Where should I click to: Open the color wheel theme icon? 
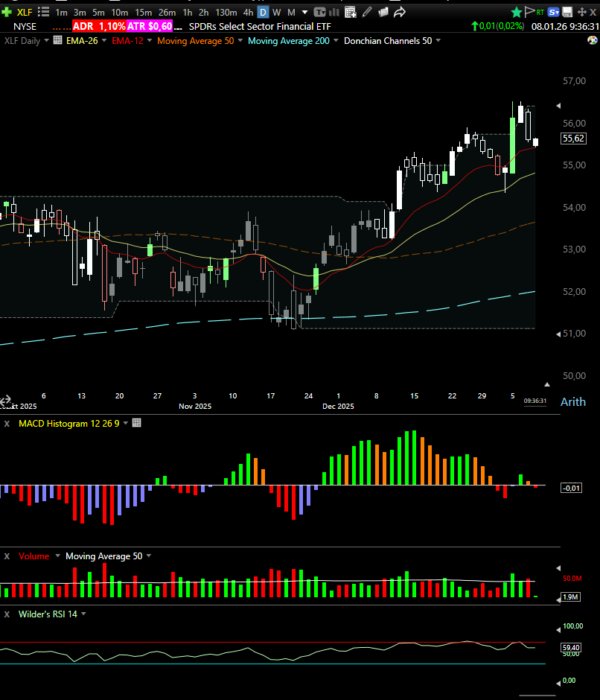[593, 41]
